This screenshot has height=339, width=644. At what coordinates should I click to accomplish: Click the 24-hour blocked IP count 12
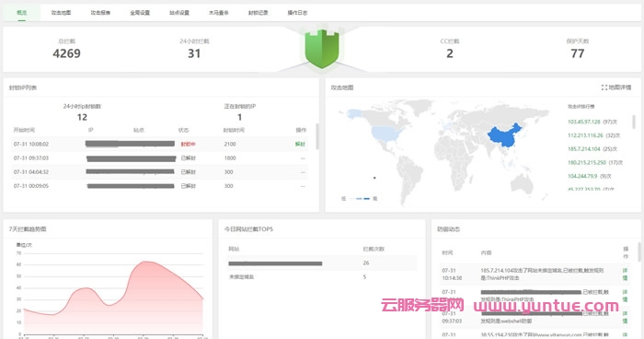(x=82, y=117)
